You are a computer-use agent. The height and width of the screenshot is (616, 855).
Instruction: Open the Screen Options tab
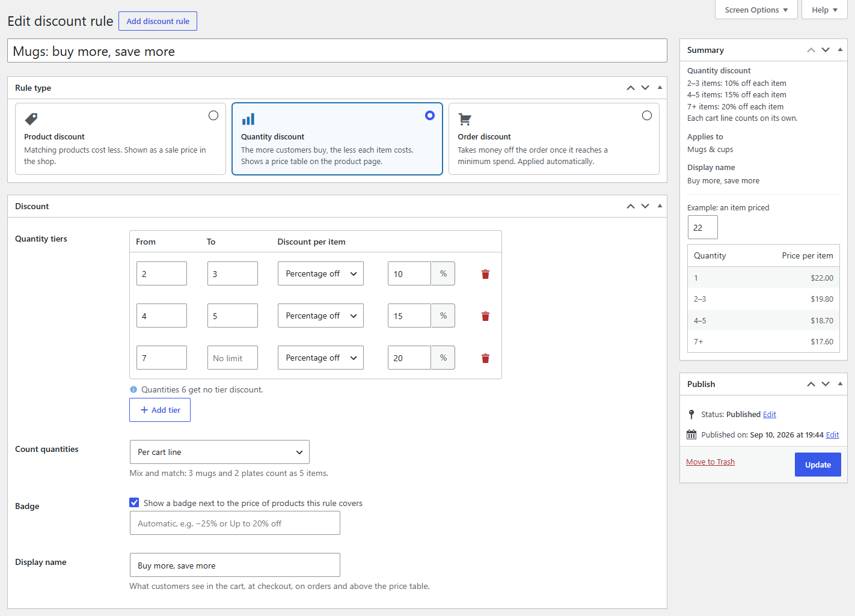pyautogui.click(x=756, y=10)
